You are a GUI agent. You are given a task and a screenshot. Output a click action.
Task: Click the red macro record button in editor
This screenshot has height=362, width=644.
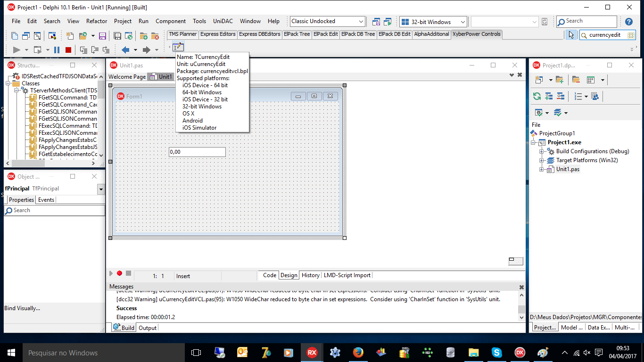tap(119, 273)
